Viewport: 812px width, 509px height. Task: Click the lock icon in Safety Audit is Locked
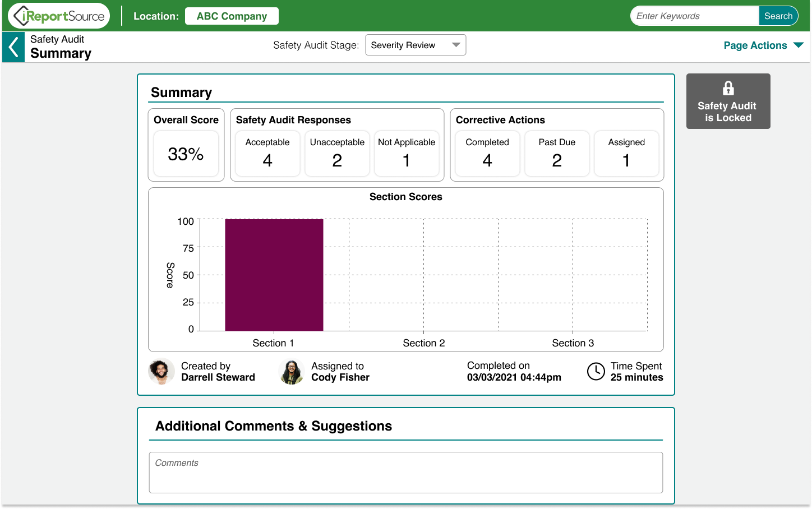[728, 88]
